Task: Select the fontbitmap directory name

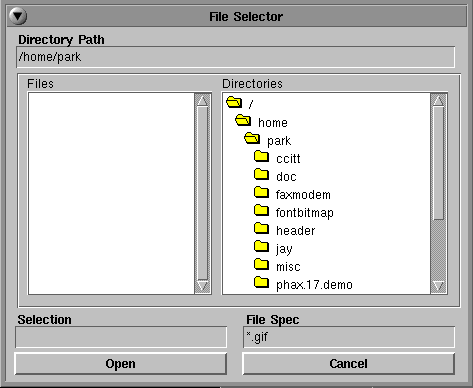Action: pos(304,213)
